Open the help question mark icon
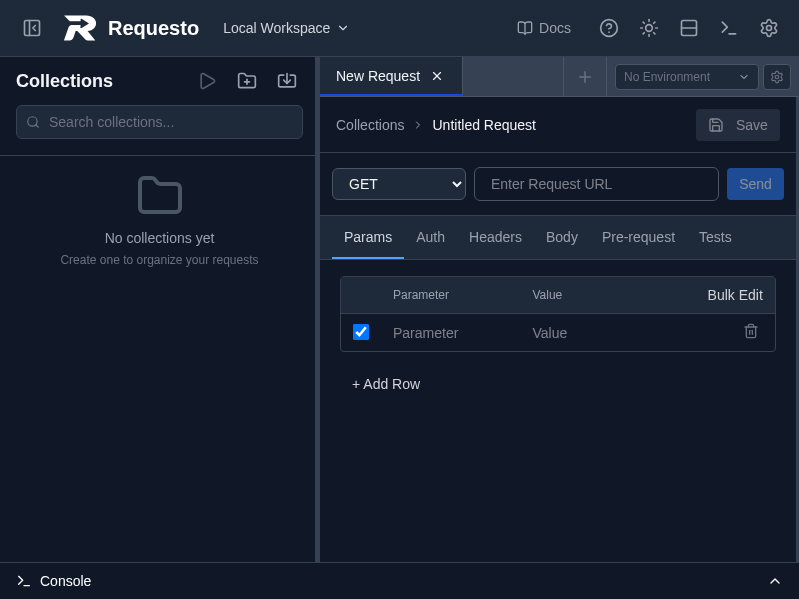The height and width of the screenshot is (599, 799). 608,28
